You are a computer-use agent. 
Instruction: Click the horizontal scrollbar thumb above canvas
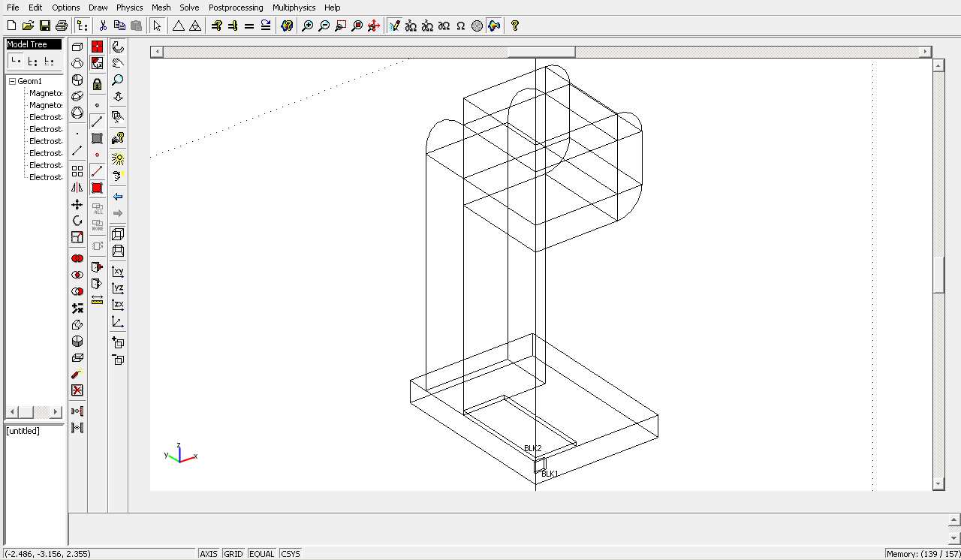pyautogui.click(x=541, y=52)
